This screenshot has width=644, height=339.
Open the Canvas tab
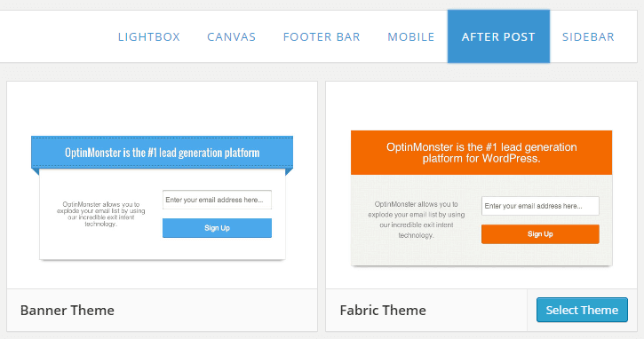click(231, 37)
